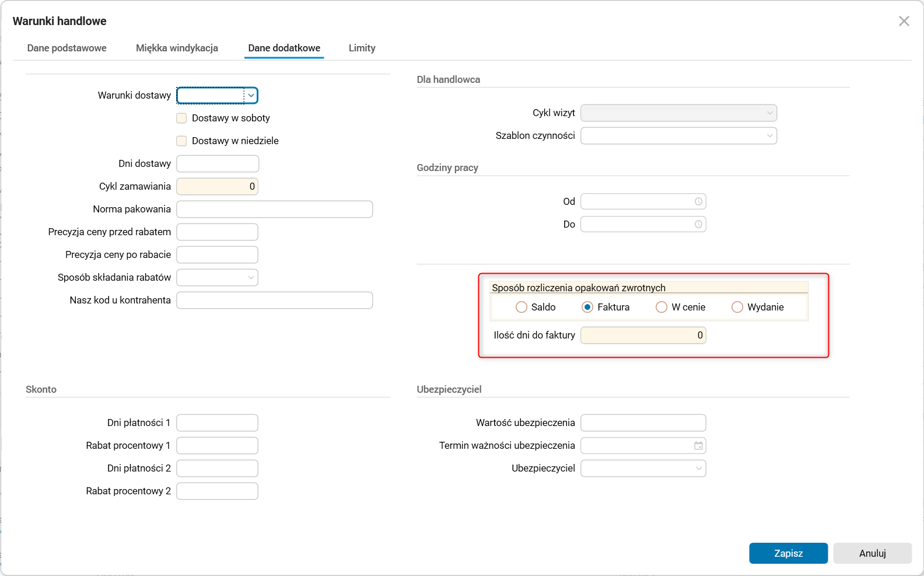Click clock icon in Od time field
Image resolution: width=924 pixels, height=576 pixels.
click(698, 201)
